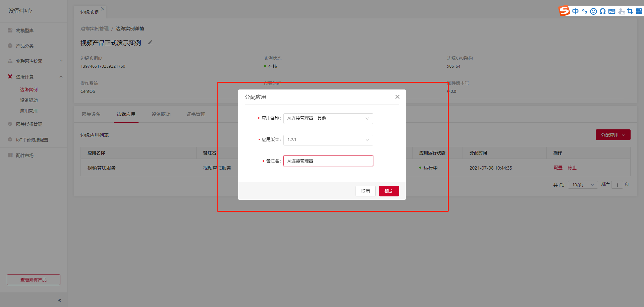Open the 10/页 page size dropdown
Screen dimensions: 644x307
click(583, 185)
